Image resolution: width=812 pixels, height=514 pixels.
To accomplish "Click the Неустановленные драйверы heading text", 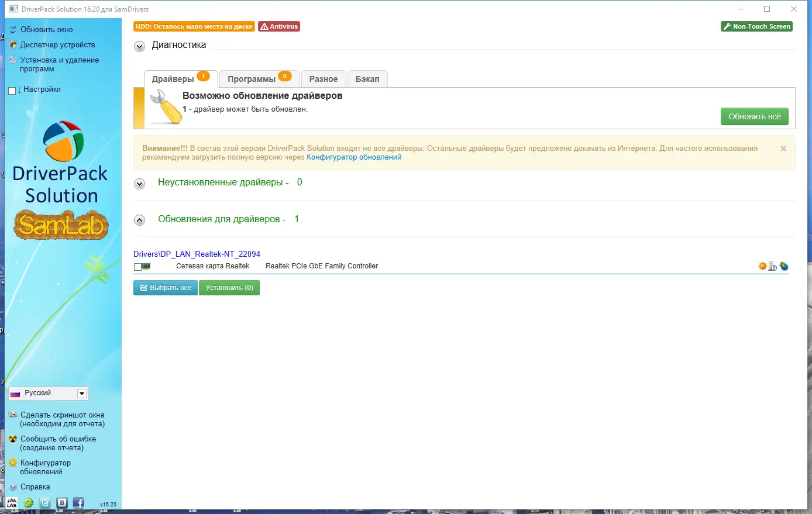I will tap(223, 182).
